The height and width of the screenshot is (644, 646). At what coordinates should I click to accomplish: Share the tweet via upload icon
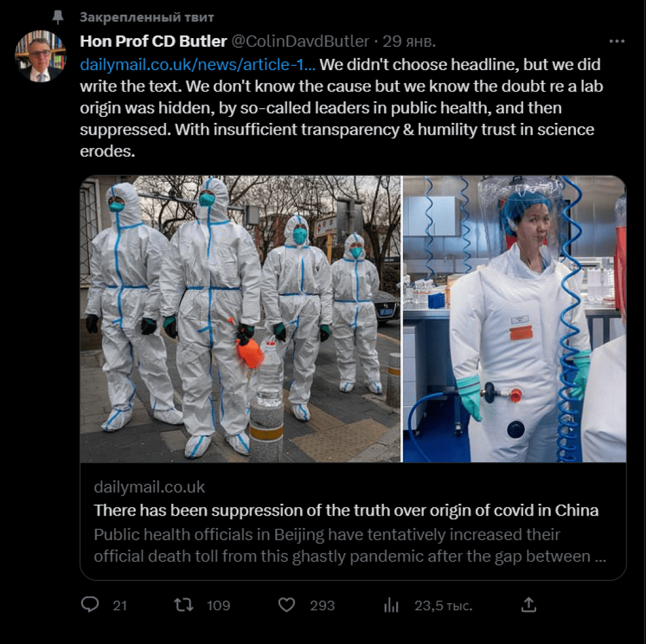pos(528,604)
